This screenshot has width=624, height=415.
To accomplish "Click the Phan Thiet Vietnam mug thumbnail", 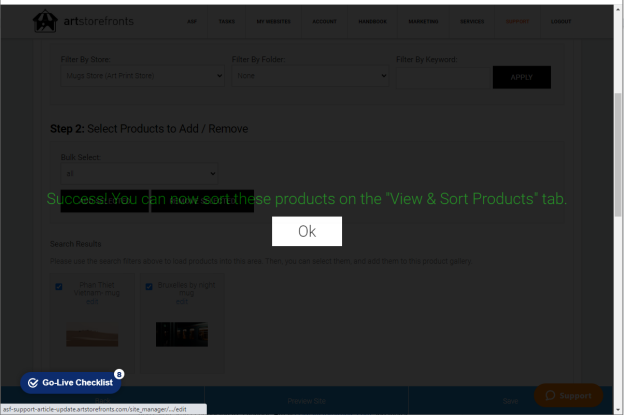I will tap(92, 337).
